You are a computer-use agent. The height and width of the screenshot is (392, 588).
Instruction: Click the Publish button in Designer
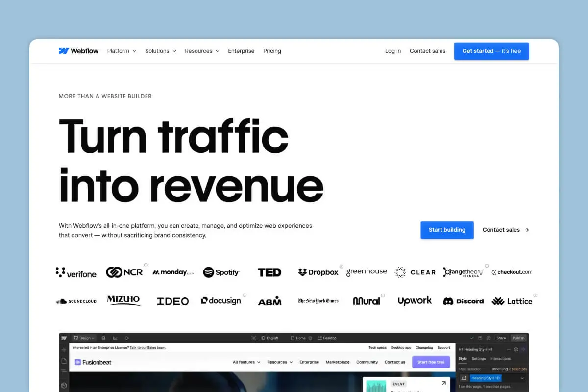(518, 338)
